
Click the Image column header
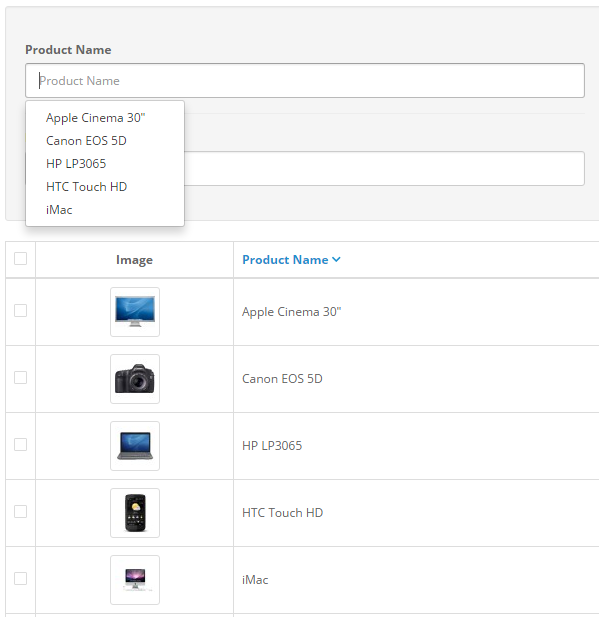pos(134,260)
